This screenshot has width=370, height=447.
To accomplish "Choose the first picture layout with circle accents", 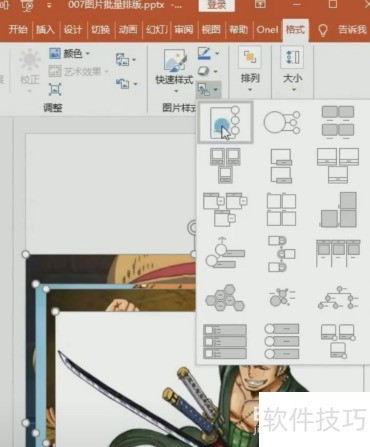I will point(225,122).
